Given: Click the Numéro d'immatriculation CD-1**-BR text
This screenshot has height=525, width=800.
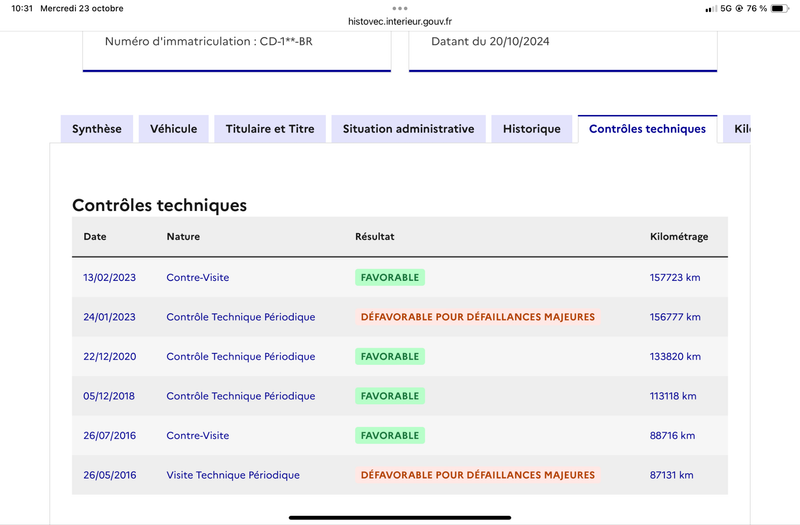Looking at the screenshot, I should click(x=209, y=41).
